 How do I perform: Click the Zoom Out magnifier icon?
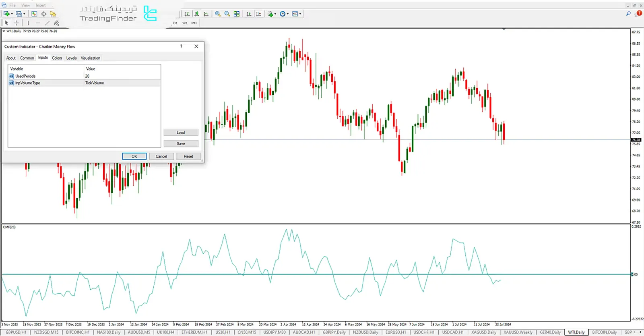pyautogui.click(x=227, y=14)
